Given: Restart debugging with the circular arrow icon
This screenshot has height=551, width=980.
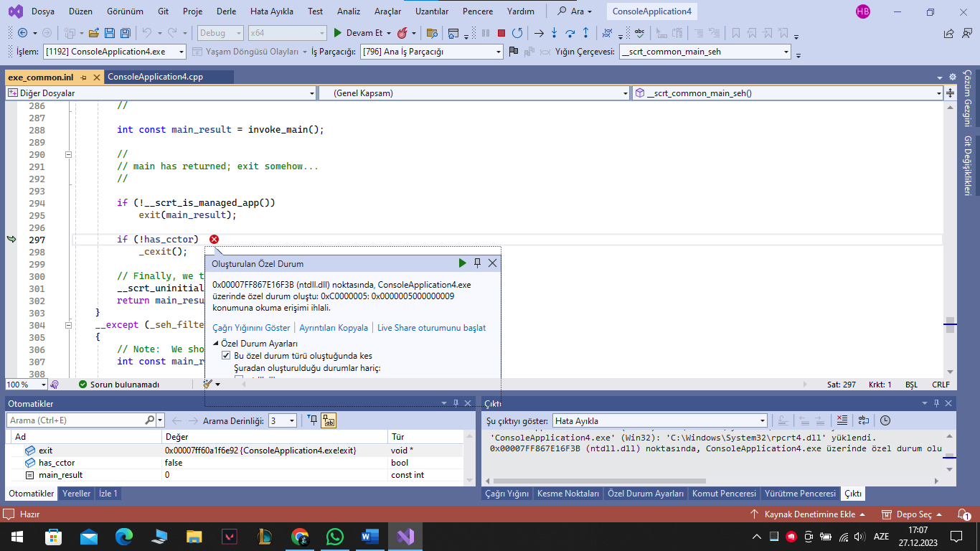Looking at the screenshot, I should pyautogui.click(x=517, y=33).
